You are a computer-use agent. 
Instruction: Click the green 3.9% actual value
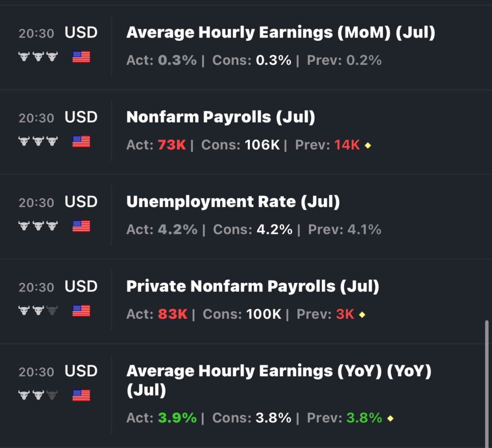pyautogui.click(x=177, y=418)
